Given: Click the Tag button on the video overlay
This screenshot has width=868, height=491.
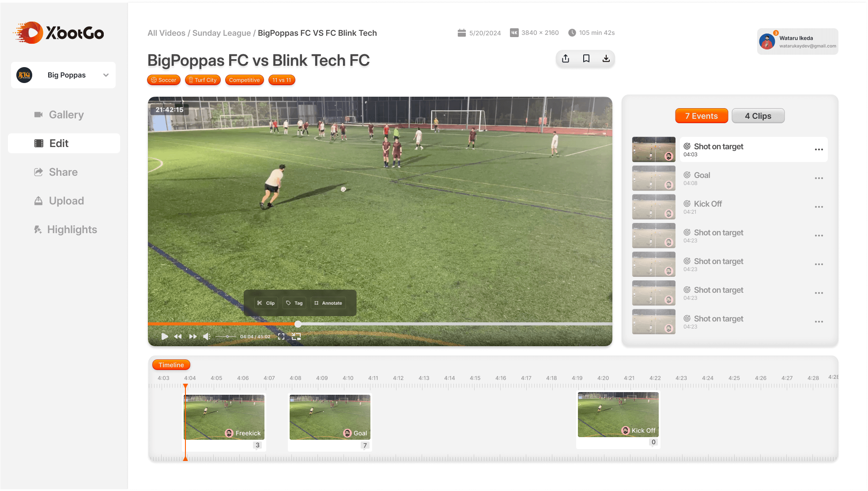Looking at the screenshot, I should pyautogui.click(x=294, y=303).
